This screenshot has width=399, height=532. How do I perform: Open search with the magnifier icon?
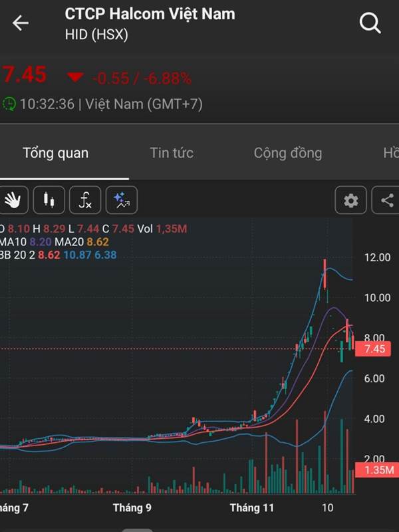point(370,23)
